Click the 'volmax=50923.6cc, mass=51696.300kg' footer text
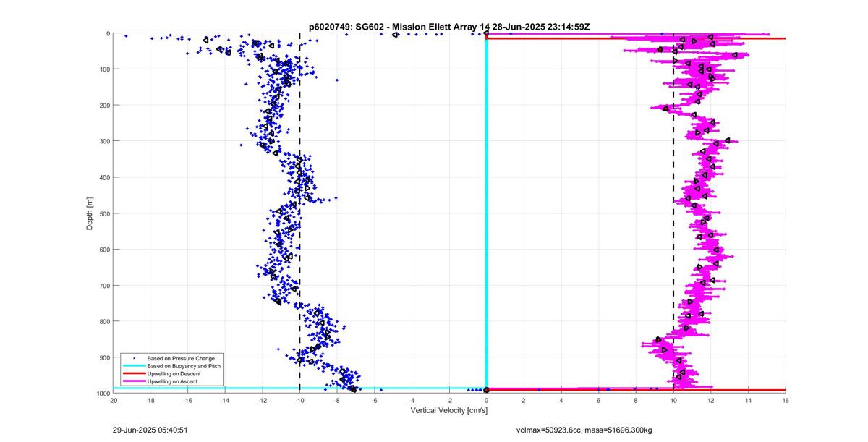 coord(584,430)
